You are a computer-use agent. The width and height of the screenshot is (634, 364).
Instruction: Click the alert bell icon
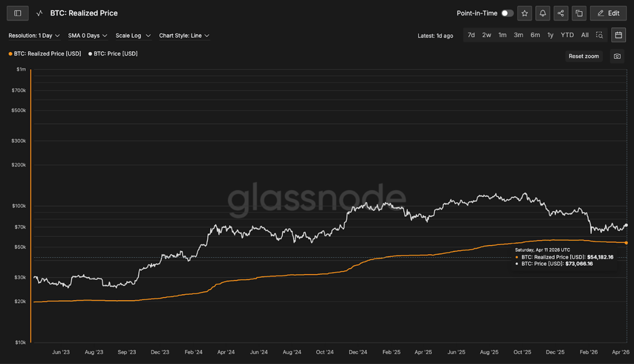click(543, 13)
